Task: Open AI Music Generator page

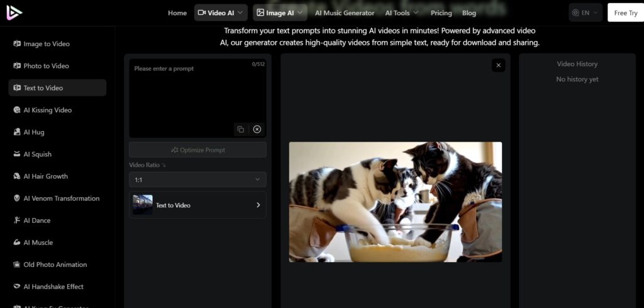Action: click(345, 13)
